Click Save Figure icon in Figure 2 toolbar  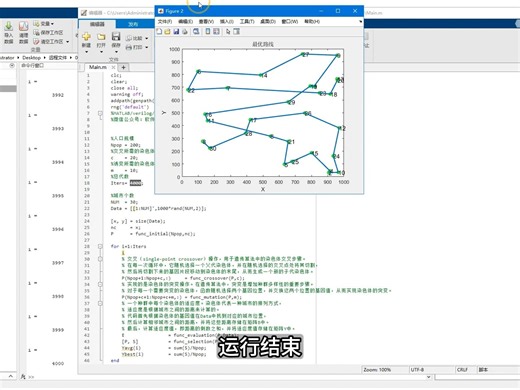pos(176,31)
